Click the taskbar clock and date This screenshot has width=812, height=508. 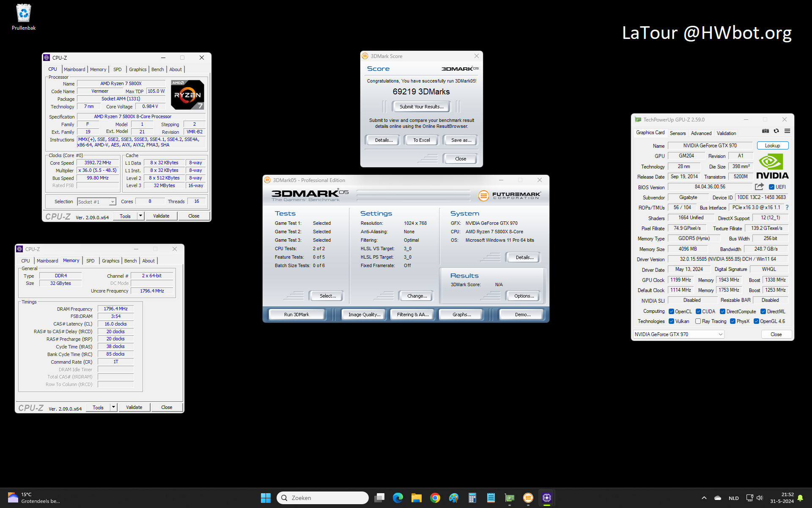point(782,498)
